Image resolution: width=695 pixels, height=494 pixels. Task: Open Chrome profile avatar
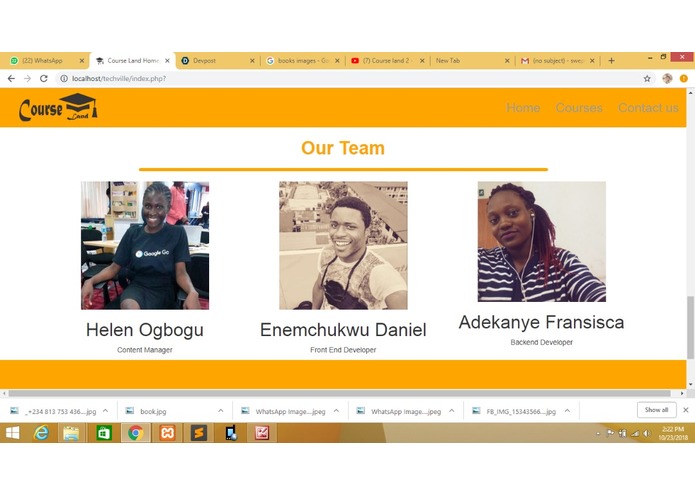(x=667, y=78)
